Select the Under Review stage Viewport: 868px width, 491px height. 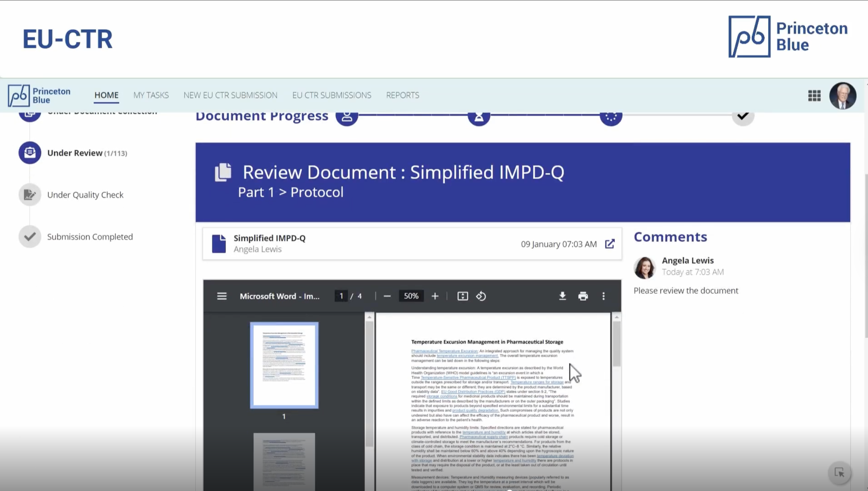(74, 153)
